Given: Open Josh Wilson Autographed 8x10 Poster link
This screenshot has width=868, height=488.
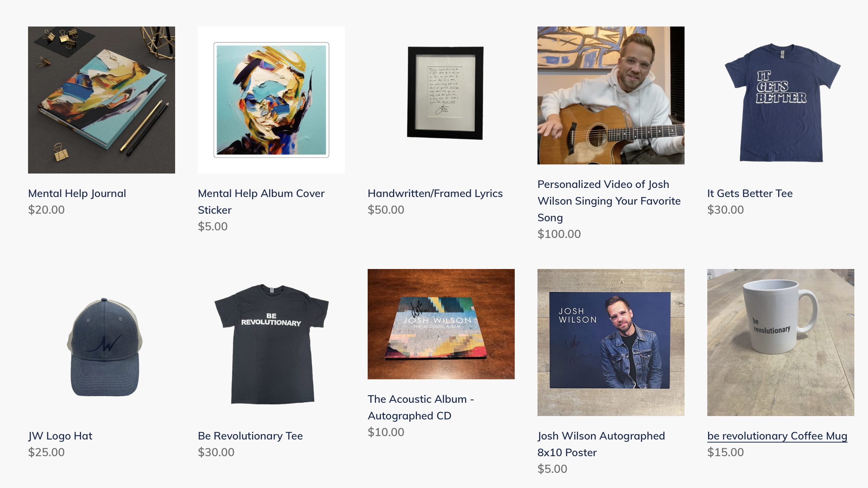Looking at the screenshot, I should pyautogui.click(x=601, y=444).
